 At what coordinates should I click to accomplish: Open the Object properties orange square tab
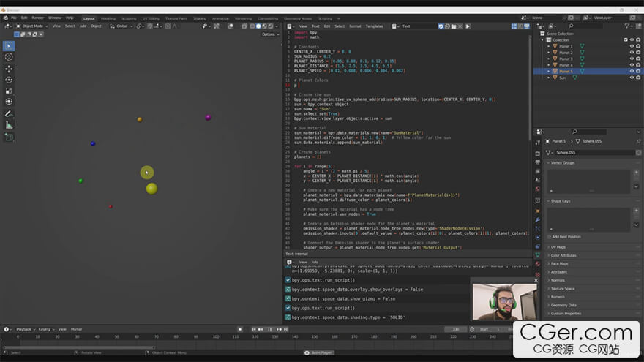point(538,211)
